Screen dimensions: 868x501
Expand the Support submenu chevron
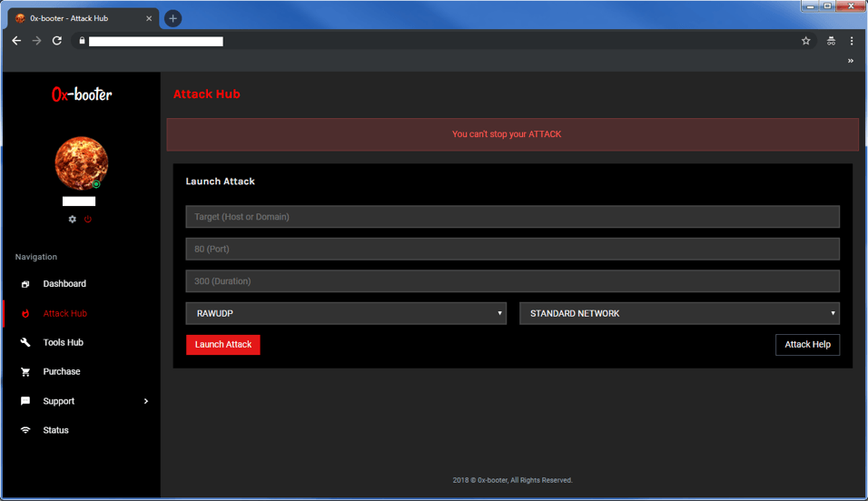146,401
